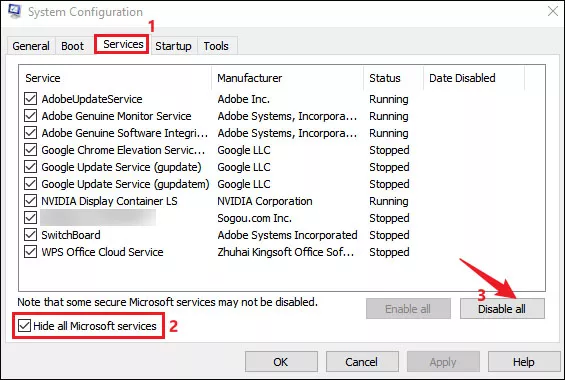This screenshot has width=565, height=380.
Task: Click Running status of NVIDIA Display Container
Action: pyautogui.click(x=389, y=201)
